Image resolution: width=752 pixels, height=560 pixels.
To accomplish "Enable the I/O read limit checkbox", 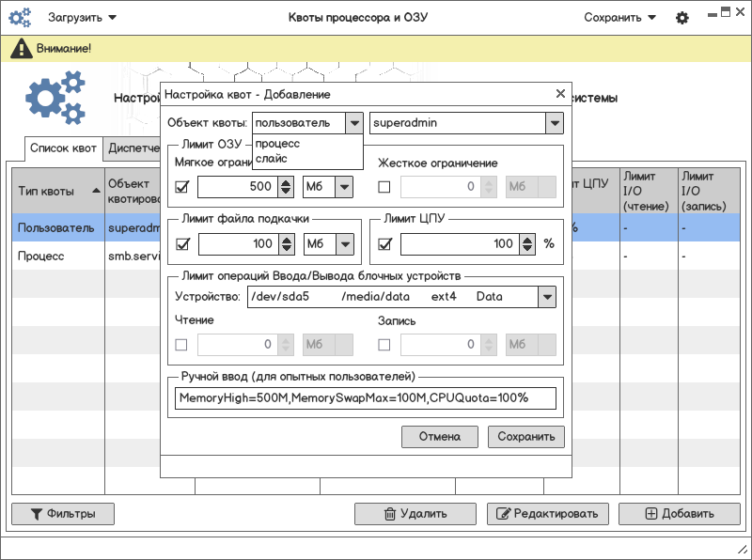I will (182, 345).
